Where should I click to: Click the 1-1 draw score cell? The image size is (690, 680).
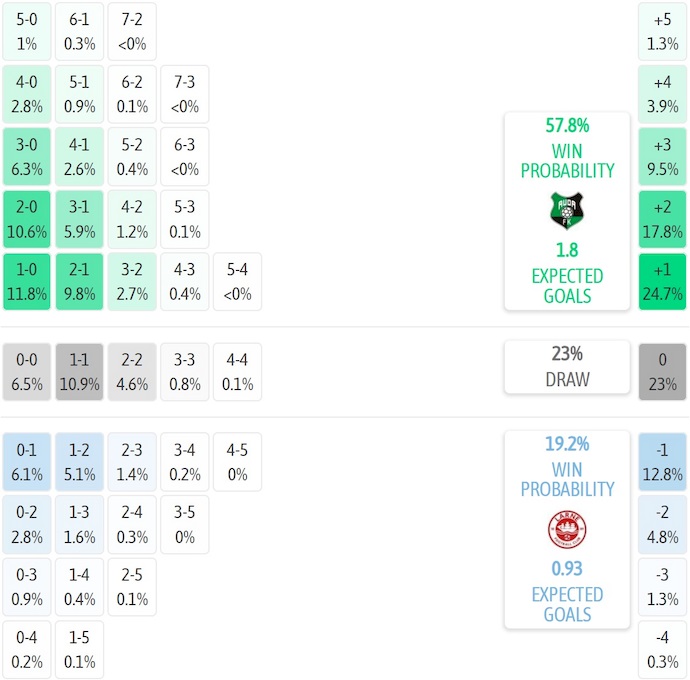pos(79,372)
